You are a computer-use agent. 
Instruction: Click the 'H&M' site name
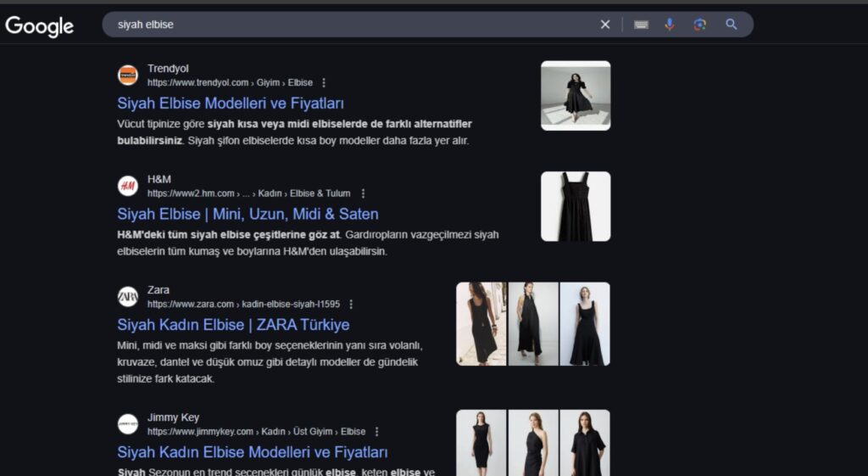[159, 179]
